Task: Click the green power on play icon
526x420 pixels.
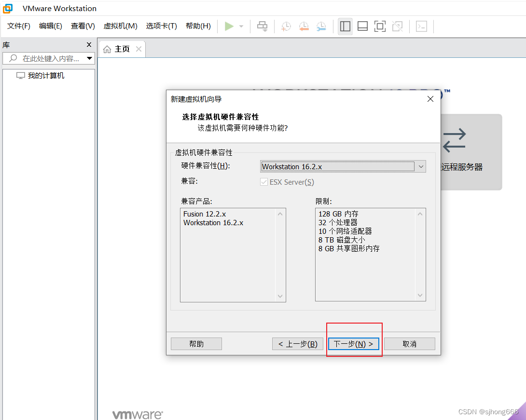Action: pos(229,26)
